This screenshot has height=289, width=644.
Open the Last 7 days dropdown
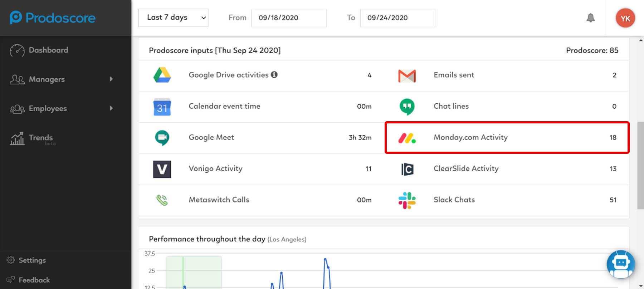[174, 18]
